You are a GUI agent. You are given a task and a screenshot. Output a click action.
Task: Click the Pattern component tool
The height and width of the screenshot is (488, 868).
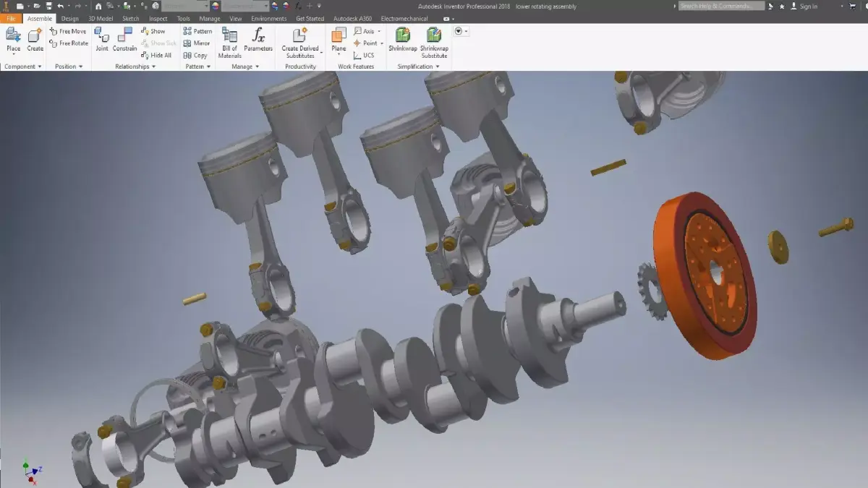(197, 31)
